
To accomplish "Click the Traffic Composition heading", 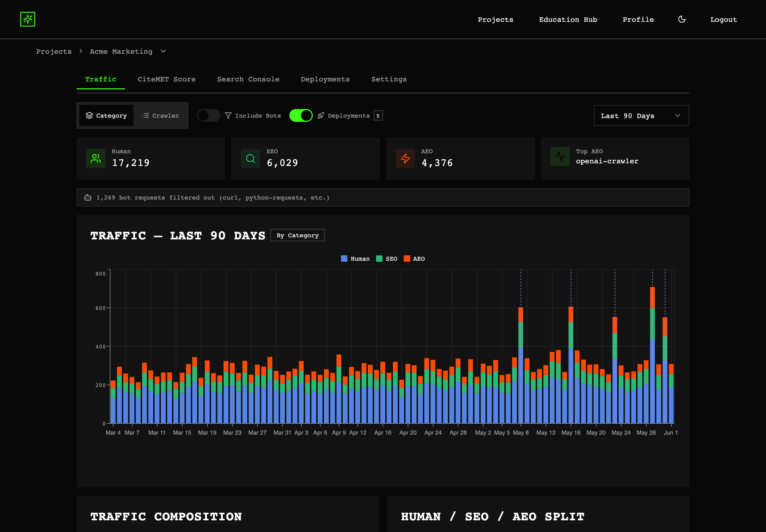I will (166, 516).
